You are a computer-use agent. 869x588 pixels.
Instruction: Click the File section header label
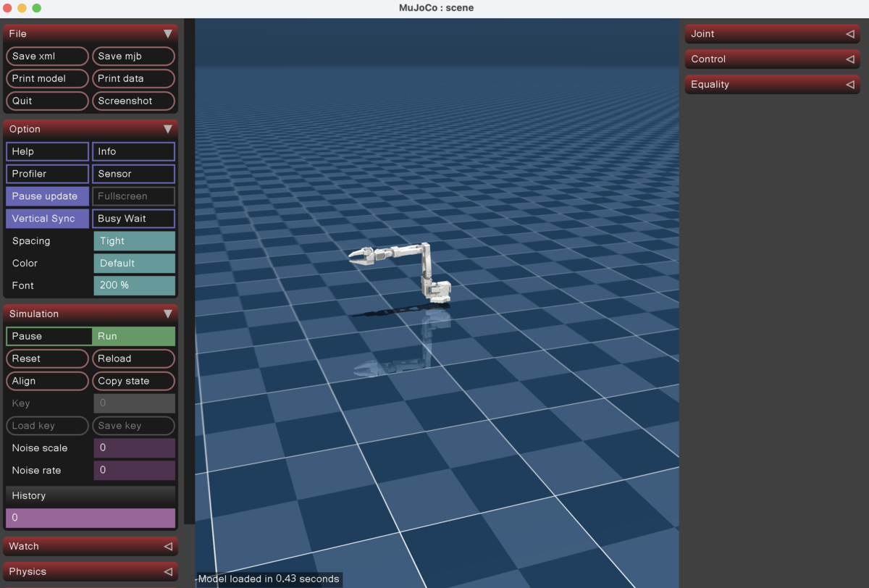tap(18, 33)
